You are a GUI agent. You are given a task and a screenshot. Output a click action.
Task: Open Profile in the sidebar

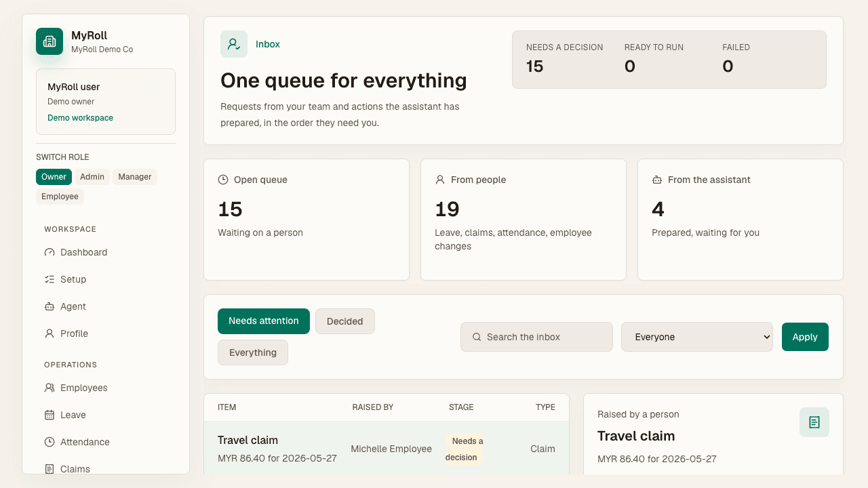pos(106,333)
